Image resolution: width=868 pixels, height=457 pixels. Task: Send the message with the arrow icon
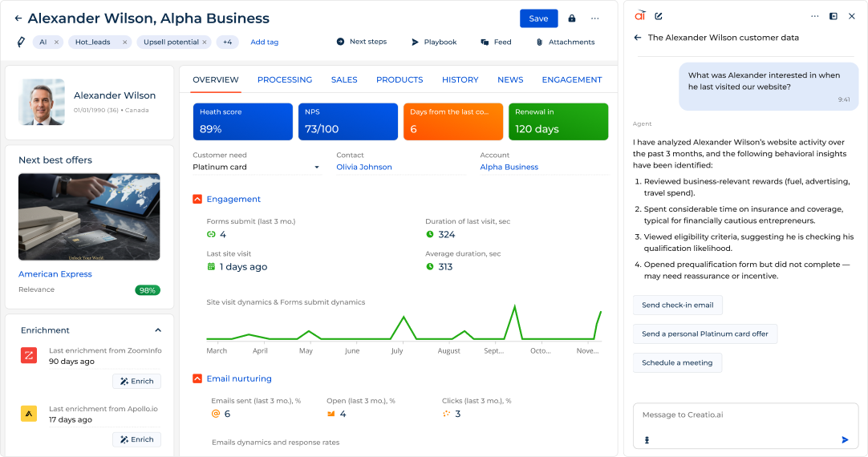tap(845, 439)
